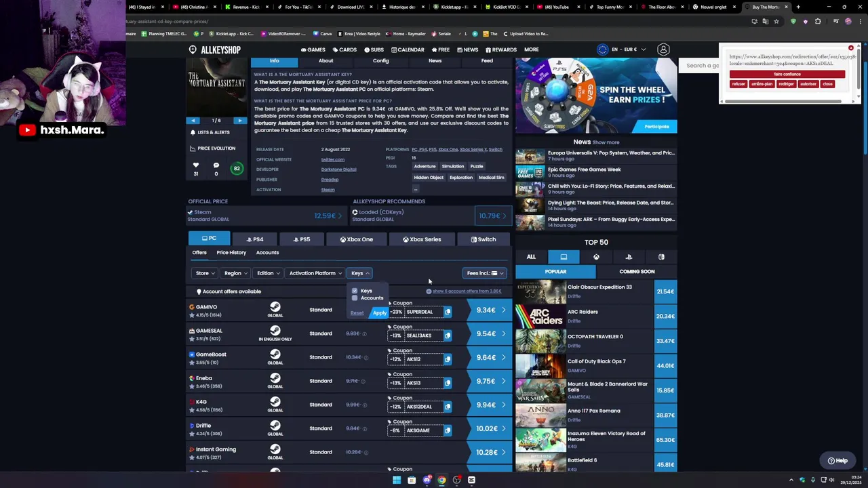Go to GAMIVO 9.34€ offer
Viewport: 868px width, 488px height.
click(x=489, y=310)
